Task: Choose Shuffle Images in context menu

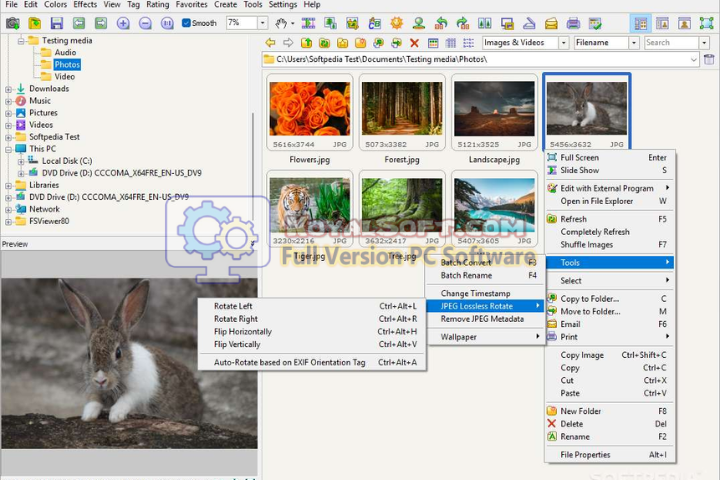Action: 610,245
